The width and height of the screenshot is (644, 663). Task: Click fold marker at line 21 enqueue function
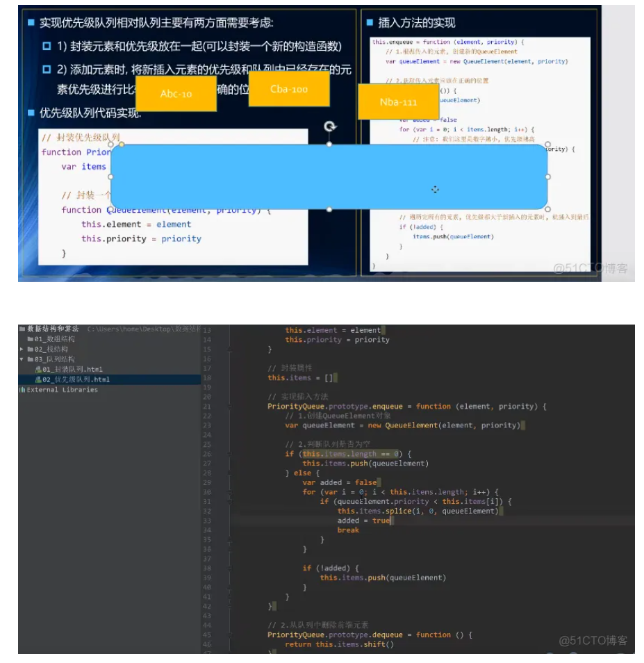pos(229,407)
